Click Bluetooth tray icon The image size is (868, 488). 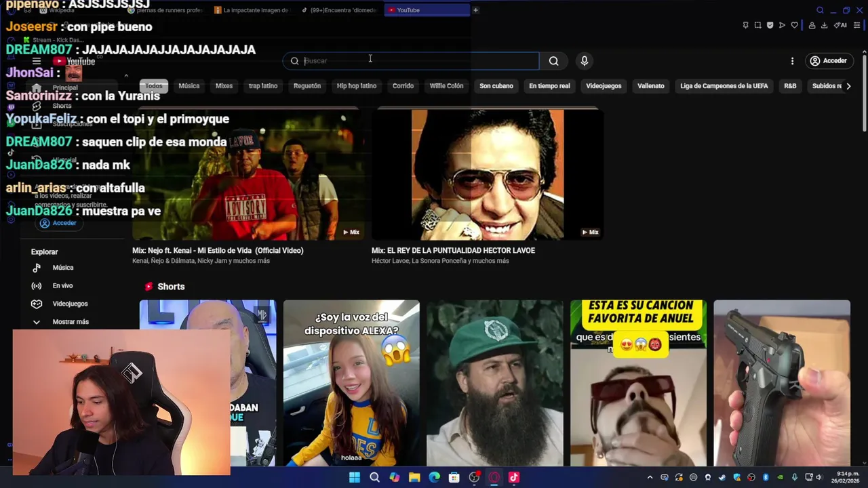pos(766,477)
